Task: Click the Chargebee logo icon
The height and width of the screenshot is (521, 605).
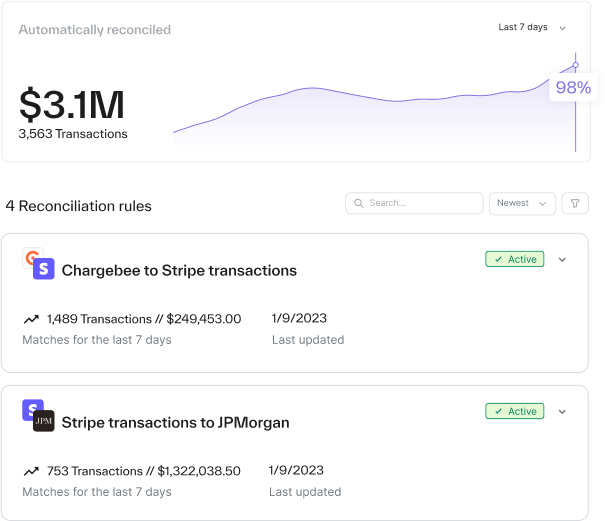Action: click(32, 258)
